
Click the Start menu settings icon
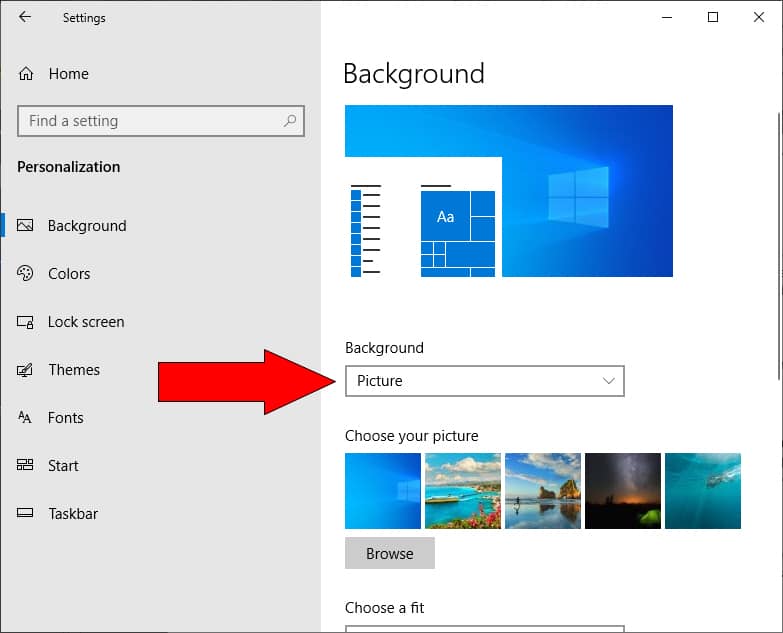tap(26, 466)
